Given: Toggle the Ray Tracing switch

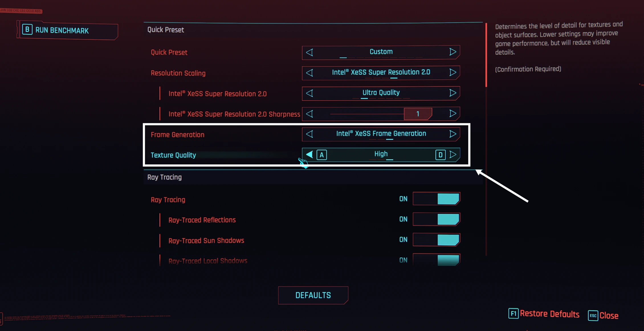Looking at the screenshot, I should [x=436, y=199].
